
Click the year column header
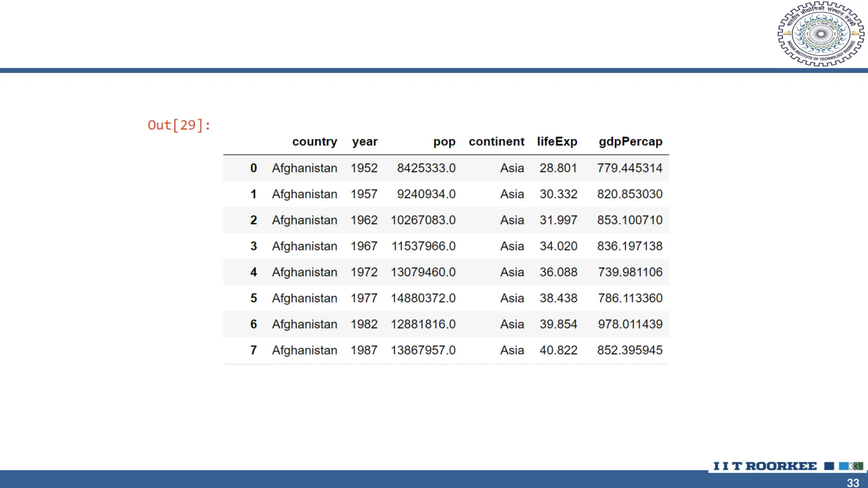364,141
